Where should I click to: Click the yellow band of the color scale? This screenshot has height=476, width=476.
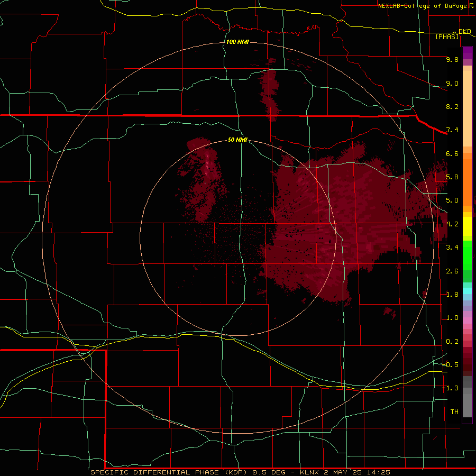coord(467,226)
